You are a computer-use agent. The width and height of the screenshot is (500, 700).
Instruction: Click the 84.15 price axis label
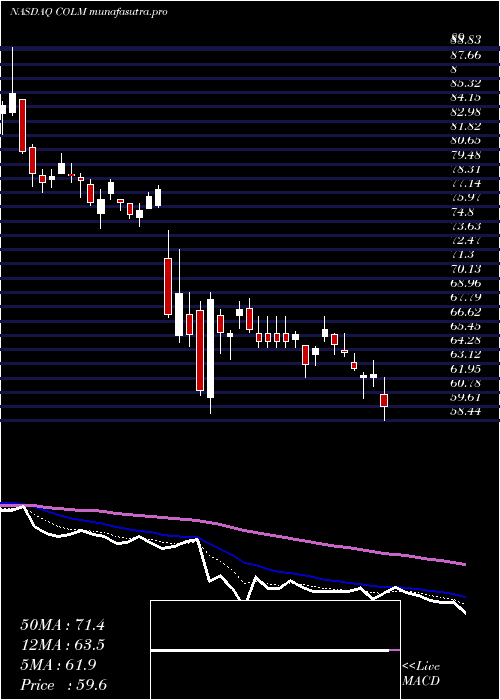466,98
